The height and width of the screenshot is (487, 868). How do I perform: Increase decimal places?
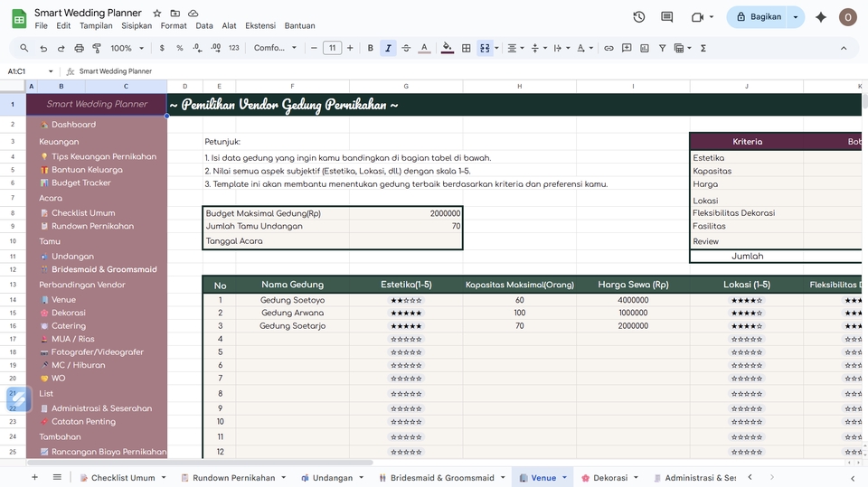click(x=216, y=48)
